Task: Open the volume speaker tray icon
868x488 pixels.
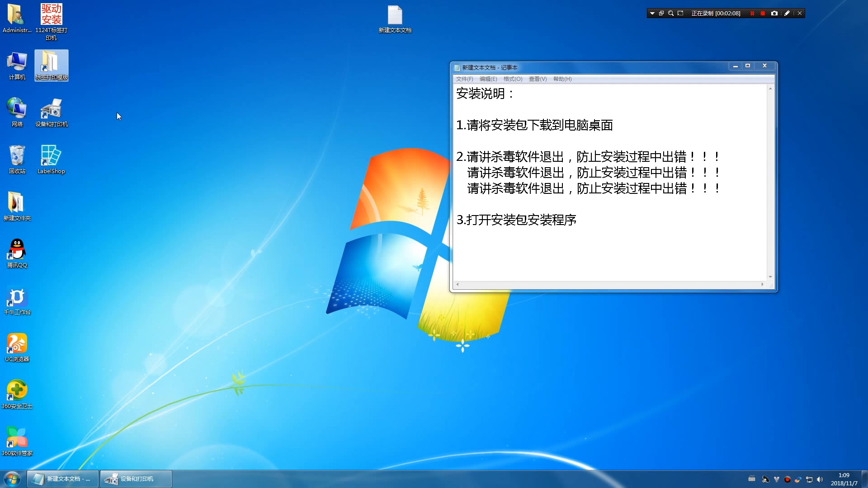Action: pos(820,479)
